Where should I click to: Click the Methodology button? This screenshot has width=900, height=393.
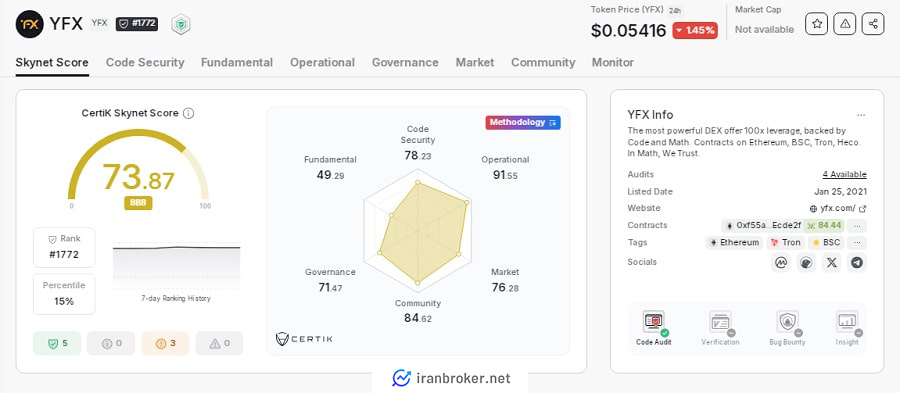click(x=523, y=122)
